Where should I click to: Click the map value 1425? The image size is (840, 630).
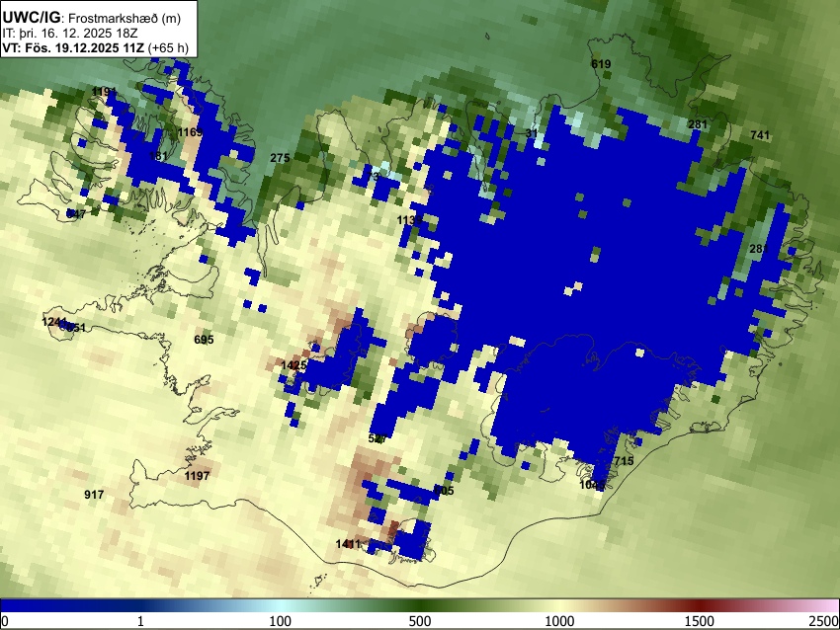click(294, 365)
